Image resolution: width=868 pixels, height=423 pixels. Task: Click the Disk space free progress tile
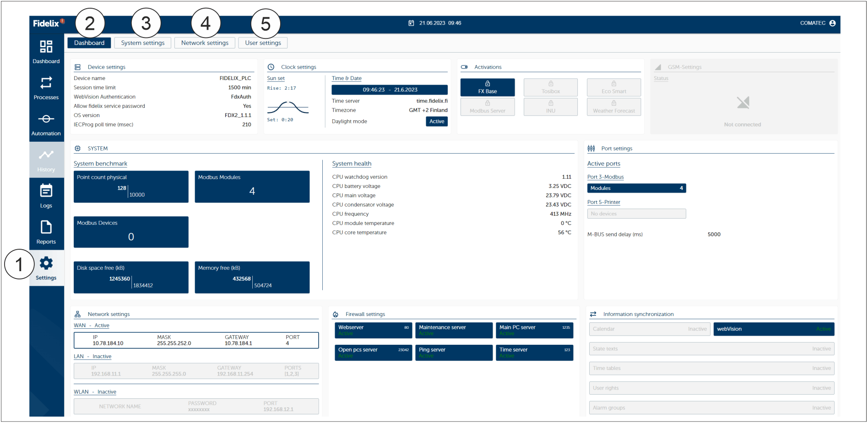(x=130, y=277)
